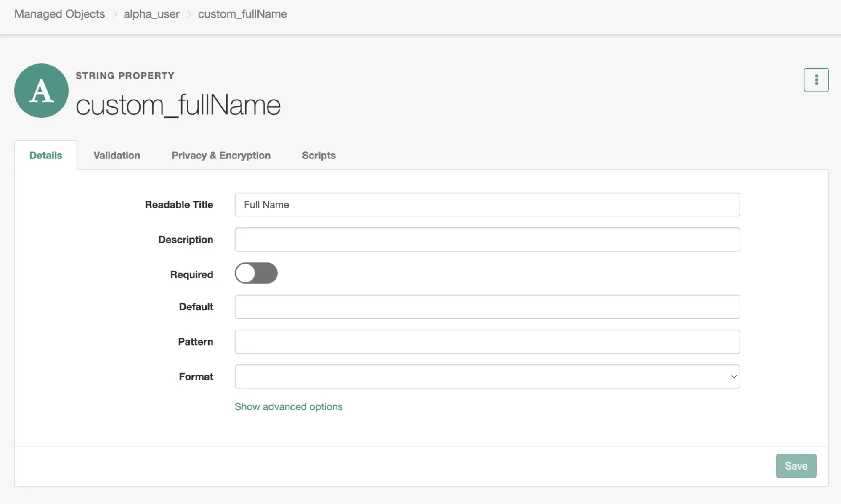This screenshot has height=504, width=841.
Task: Navigate to alpha_user breadcrumb
Action: click(x=151, y=14)
